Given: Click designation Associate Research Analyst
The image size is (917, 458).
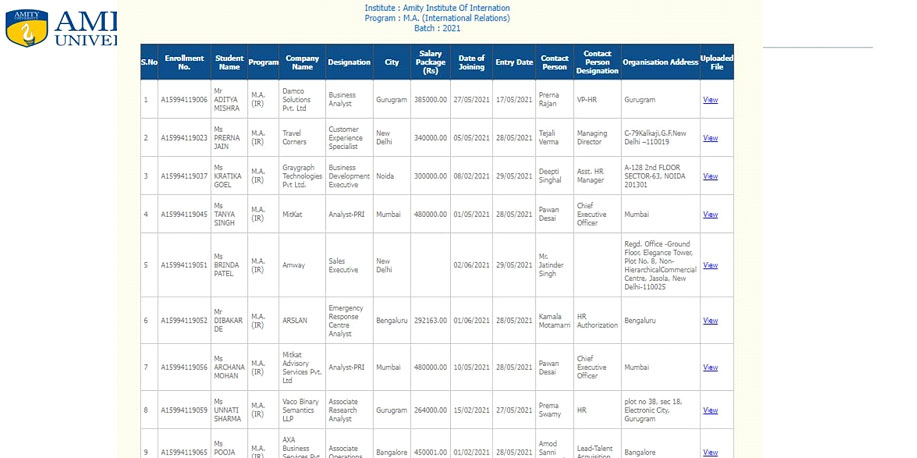Looking at the screenshot, I should (x=344, y=410).
